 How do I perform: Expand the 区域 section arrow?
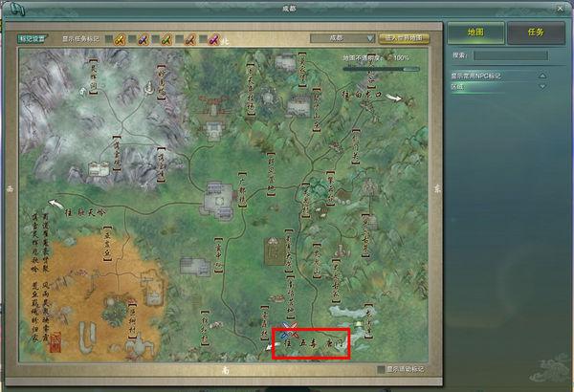(x=542, y=86)
